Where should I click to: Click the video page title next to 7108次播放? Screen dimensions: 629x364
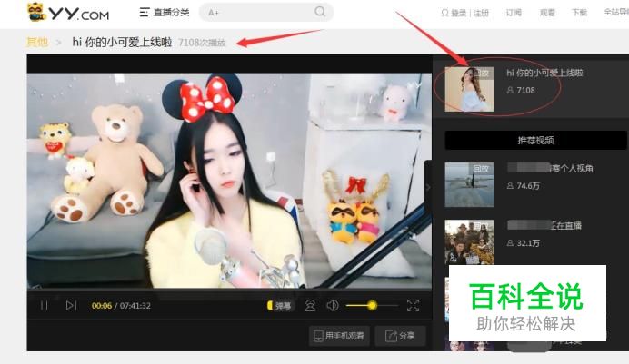tap(122, 42)
